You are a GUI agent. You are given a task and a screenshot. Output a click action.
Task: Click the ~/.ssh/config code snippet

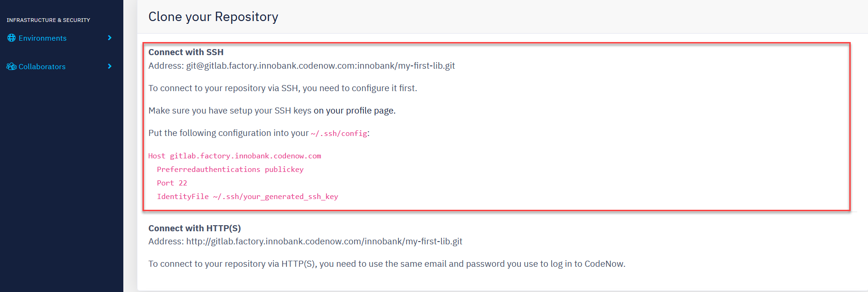[339, 134]
